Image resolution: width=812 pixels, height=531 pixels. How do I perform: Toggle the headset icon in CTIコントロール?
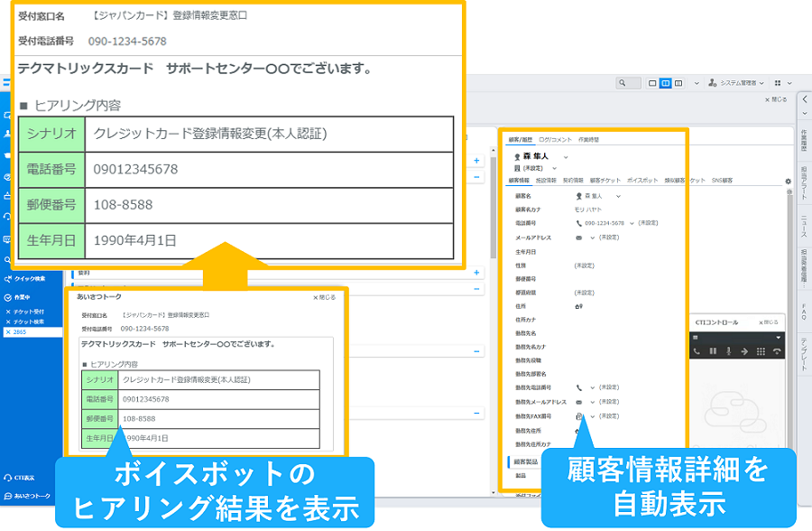[x=778, y=351]
